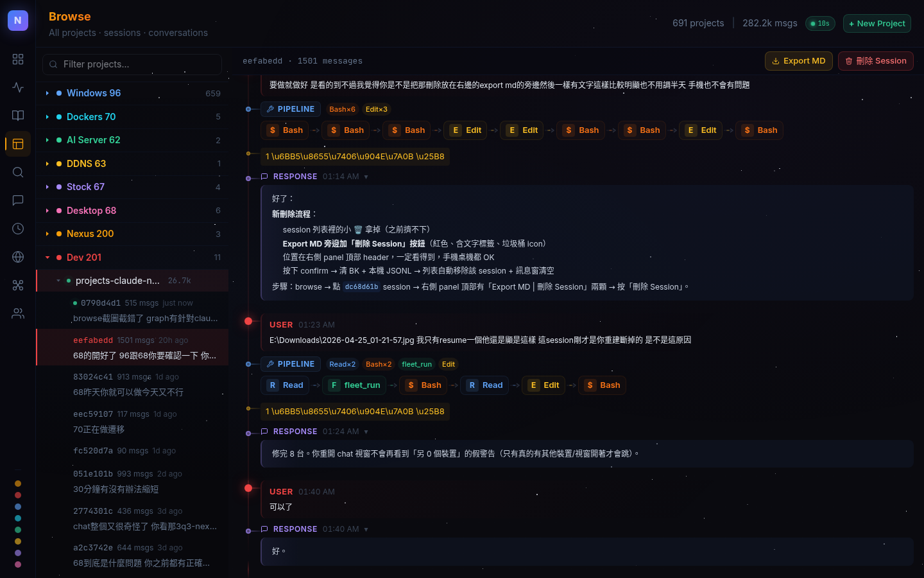This screenshot has width=924, height=578.
Task: Click the fleet_run pipeline step chip
Action: coord(354,385)
